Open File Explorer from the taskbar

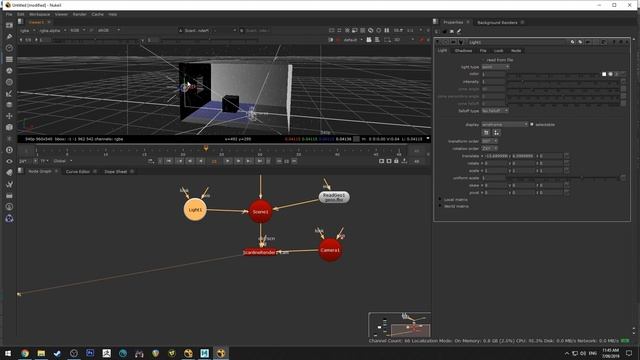tap(41, 353)
